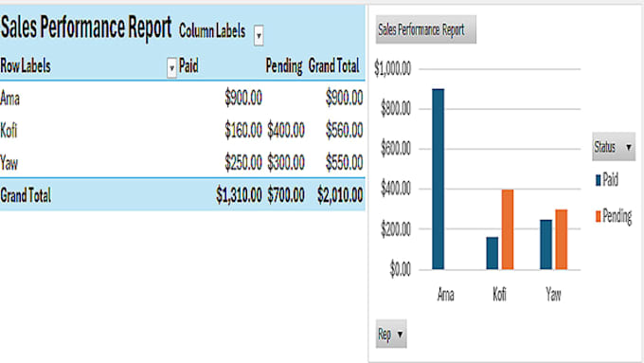
Task: Click Yaw's total $550.00 cell
Action: (x=344, y=163)
